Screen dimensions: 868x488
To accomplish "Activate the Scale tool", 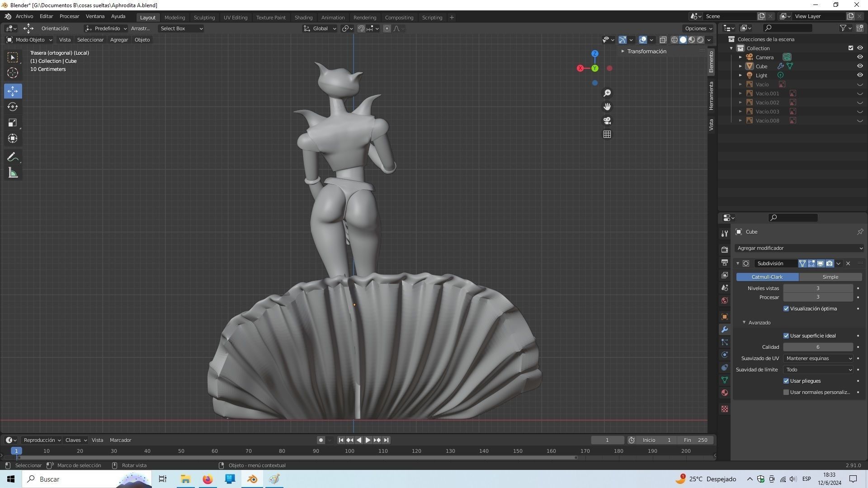I will tap(13, 123).
